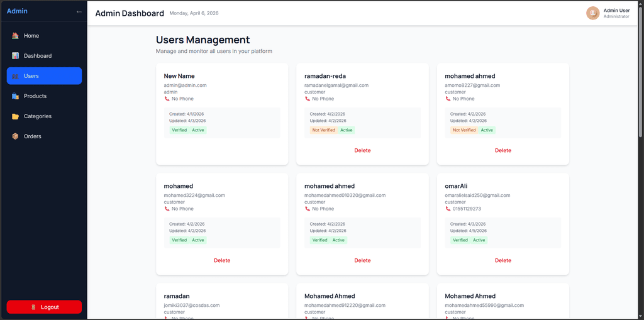Delete user mohamed3224@gmail.com

point(222,260)
